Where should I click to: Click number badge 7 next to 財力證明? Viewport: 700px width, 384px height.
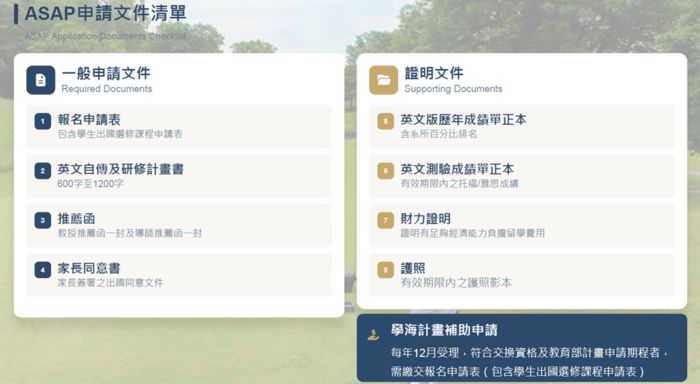coord(386,220)
